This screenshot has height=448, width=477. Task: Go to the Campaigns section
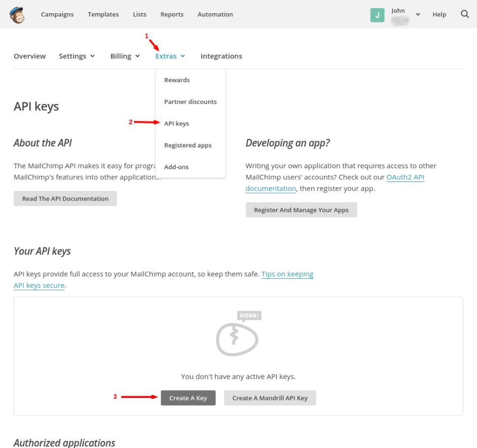[57, 14]
